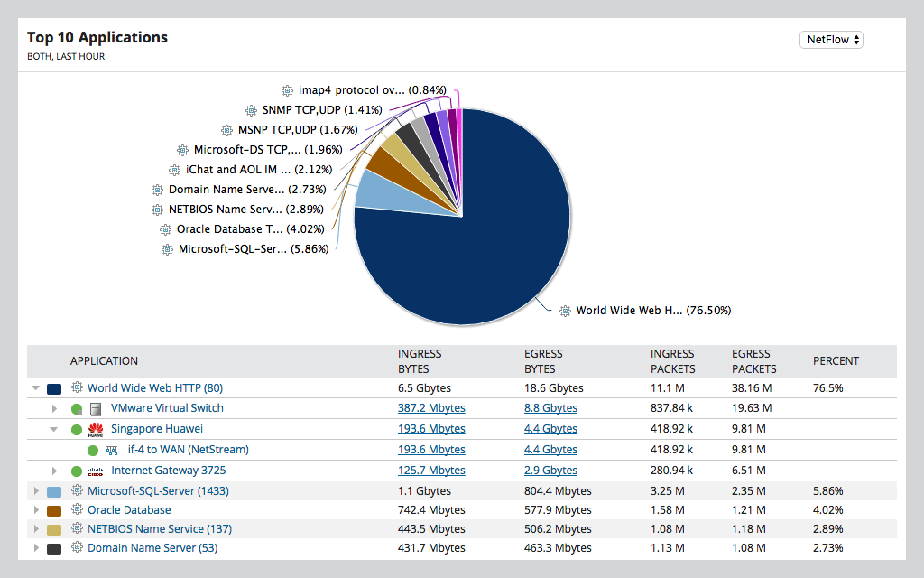Viewport: 924px width, 578px height.
Task: Click the gear icon beside World Wide Web HTTP (80)
Action: 77,387
